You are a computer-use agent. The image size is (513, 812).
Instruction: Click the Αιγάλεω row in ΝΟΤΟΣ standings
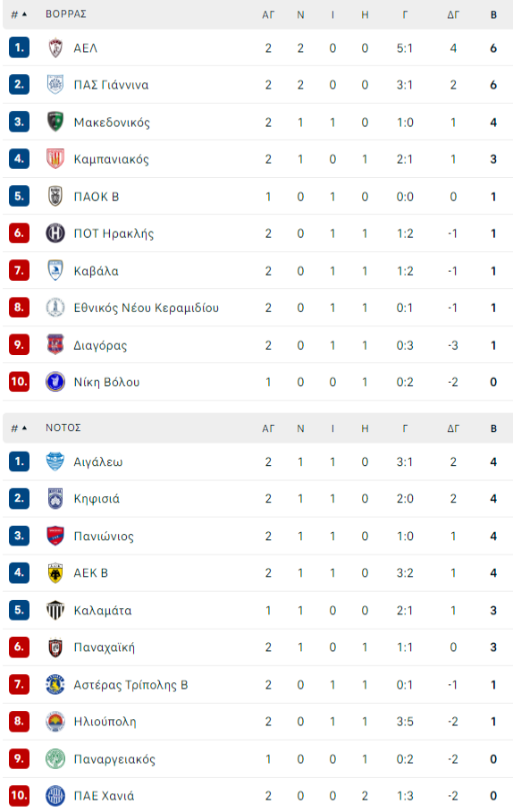click(257, 461)
